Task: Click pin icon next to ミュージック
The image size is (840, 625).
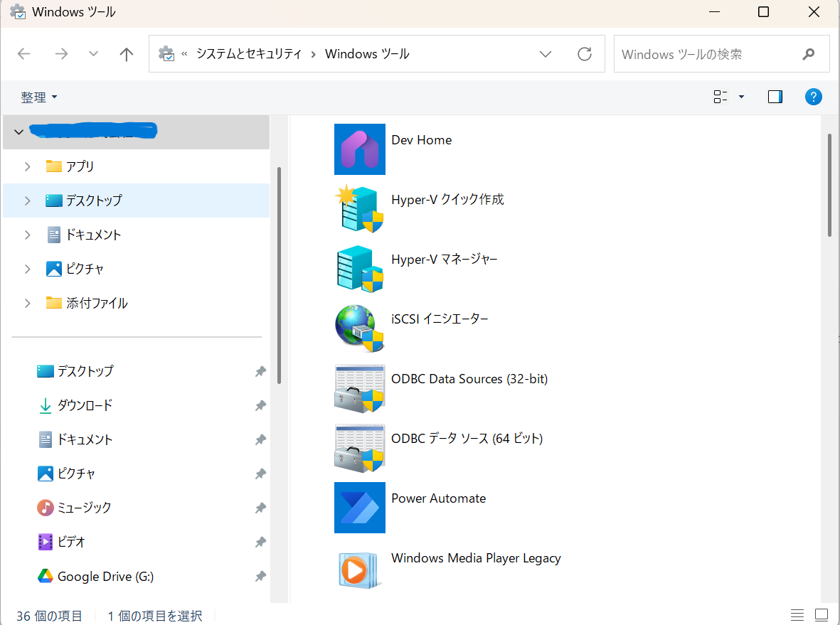Action: (260, 508)
